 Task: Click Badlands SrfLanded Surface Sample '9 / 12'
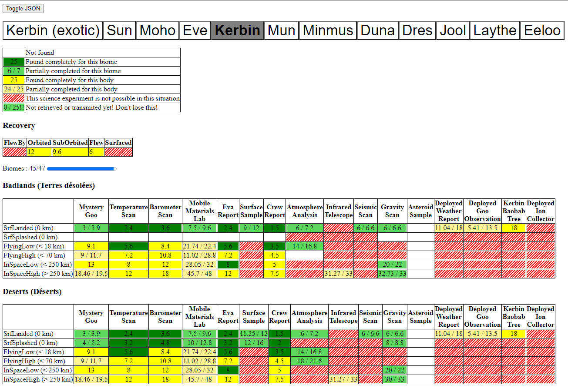point(251,228)
